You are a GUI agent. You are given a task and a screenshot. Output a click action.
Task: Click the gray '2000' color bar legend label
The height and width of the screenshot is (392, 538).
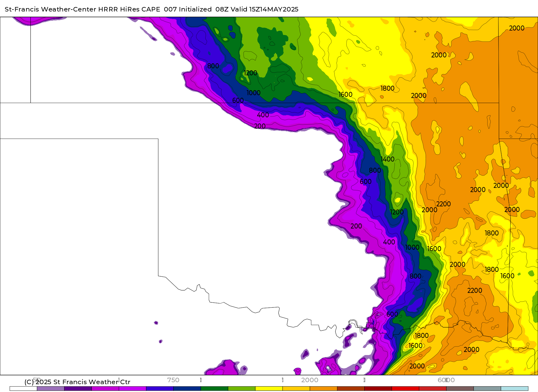pyautogui.click(x=310, y=380)
